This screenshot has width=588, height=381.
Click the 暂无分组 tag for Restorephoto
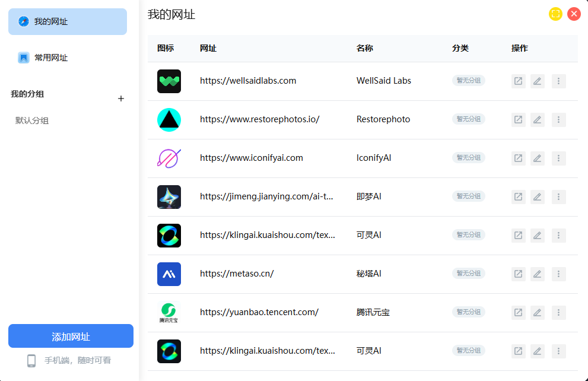pos(468,119)
